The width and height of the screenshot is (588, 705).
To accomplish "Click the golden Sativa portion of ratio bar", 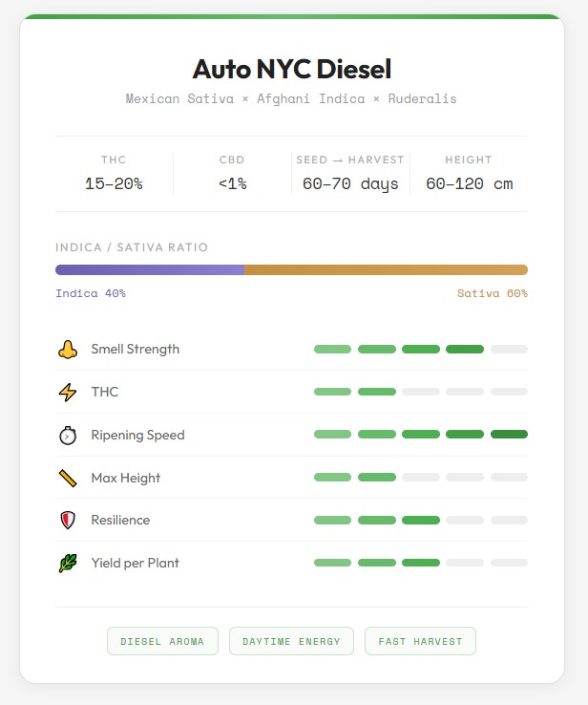I will point(386,270).
